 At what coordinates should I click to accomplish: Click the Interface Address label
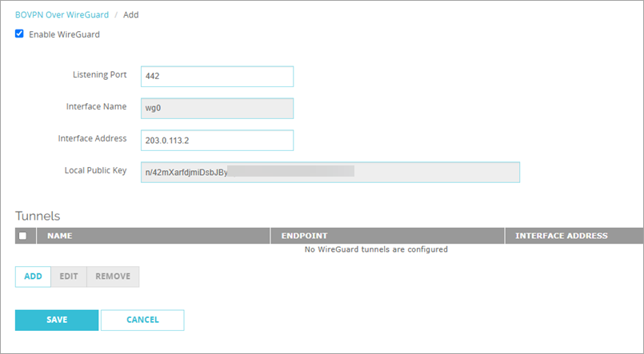[x=93, y=139]
